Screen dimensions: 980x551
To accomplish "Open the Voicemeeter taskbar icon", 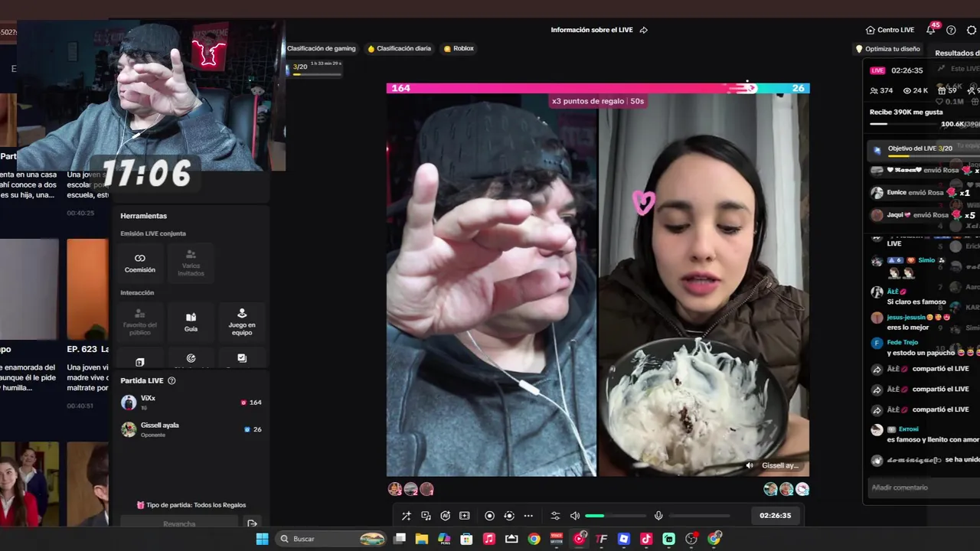I will point(557,539).
